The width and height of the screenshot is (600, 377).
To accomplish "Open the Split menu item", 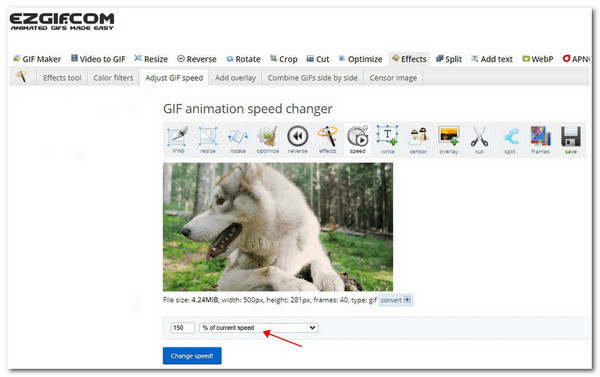I will [x=449, y=59].
